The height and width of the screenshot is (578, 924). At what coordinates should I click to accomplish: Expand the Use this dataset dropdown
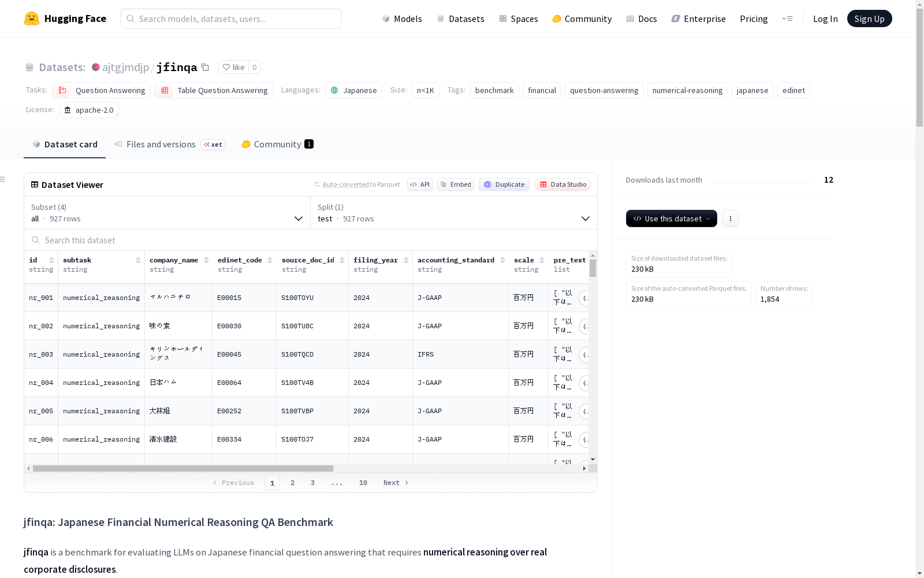[x=672, y=218]
